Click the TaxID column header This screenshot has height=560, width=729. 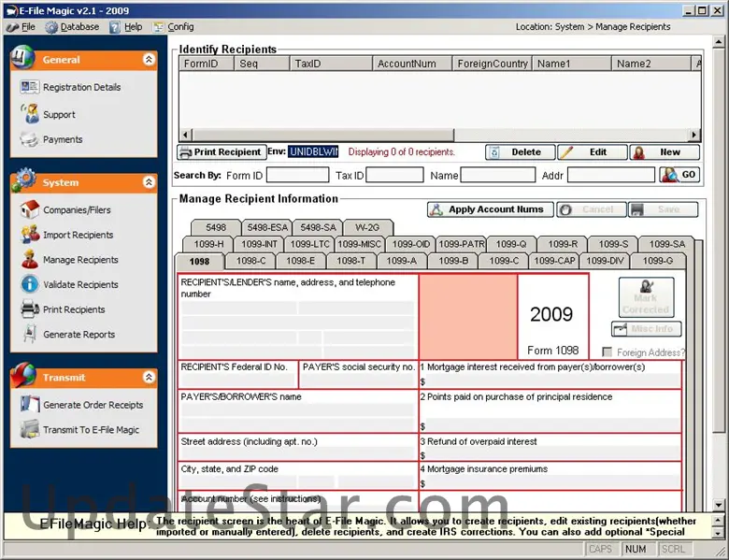tap(331, 64)
